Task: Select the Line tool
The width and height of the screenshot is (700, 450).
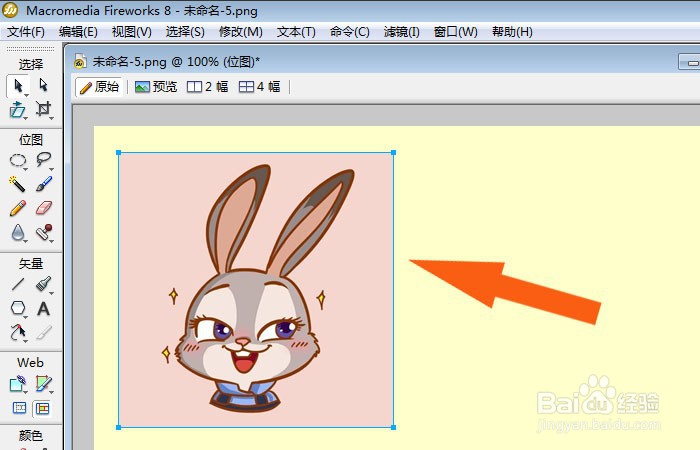Action: [18, 284]
